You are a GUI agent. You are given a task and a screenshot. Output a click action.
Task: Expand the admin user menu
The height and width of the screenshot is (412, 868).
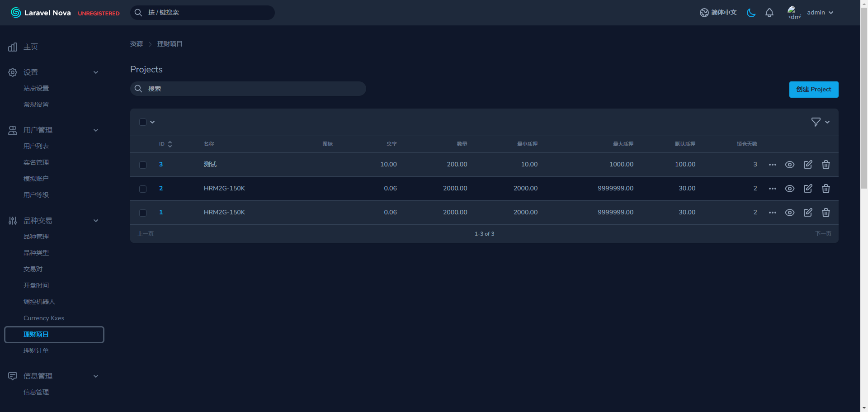[819, 13]
